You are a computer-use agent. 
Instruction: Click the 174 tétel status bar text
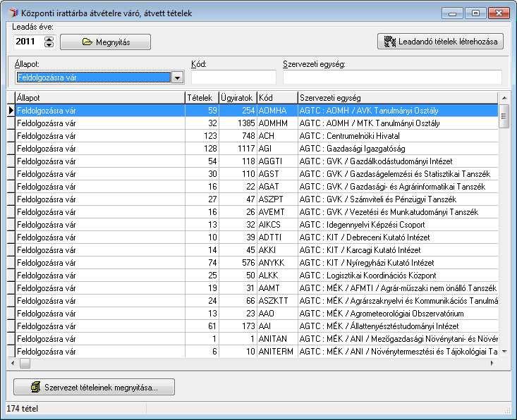point(22,409)
